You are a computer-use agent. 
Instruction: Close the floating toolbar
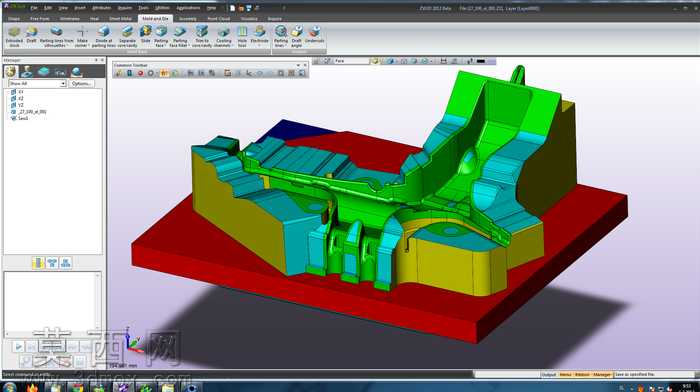(305, 65)
